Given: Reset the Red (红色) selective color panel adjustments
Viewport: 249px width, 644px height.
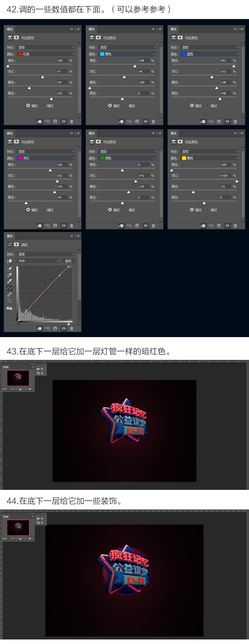Looking at the screenshot, I should tap(55, 122).
